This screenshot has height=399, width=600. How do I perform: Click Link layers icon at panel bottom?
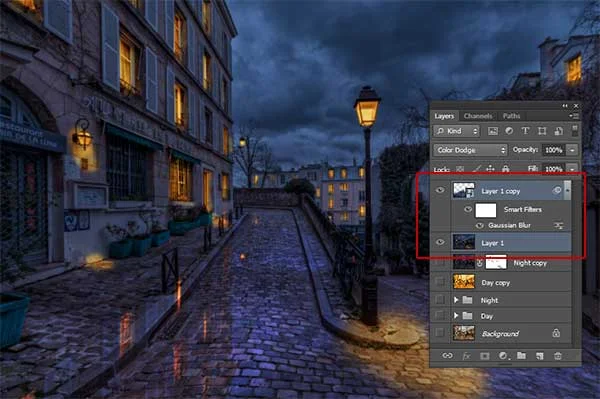447,356
